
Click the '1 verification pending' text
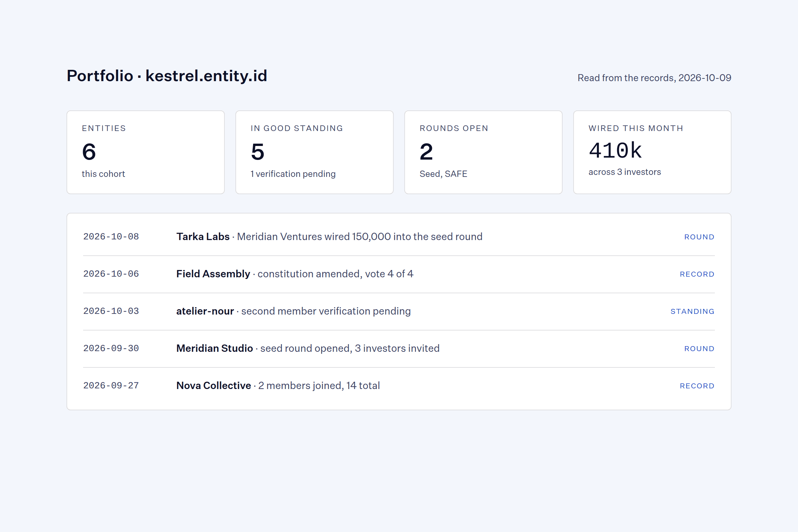point(293,174)
